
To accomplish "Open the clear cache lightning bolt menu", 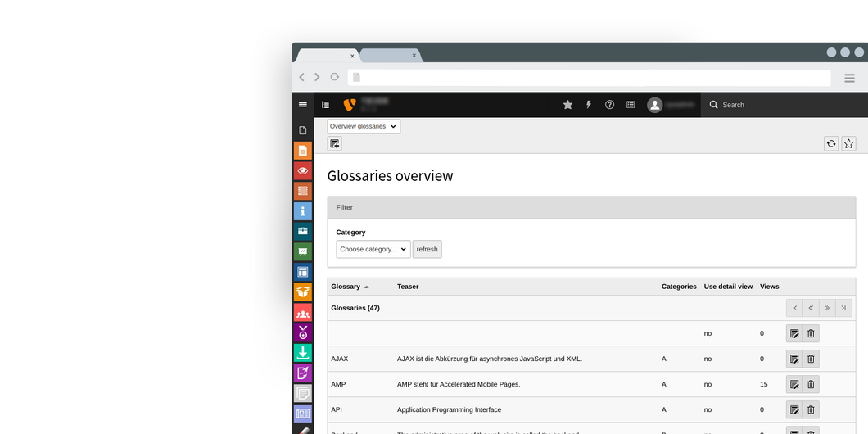I will click(589, 105).
